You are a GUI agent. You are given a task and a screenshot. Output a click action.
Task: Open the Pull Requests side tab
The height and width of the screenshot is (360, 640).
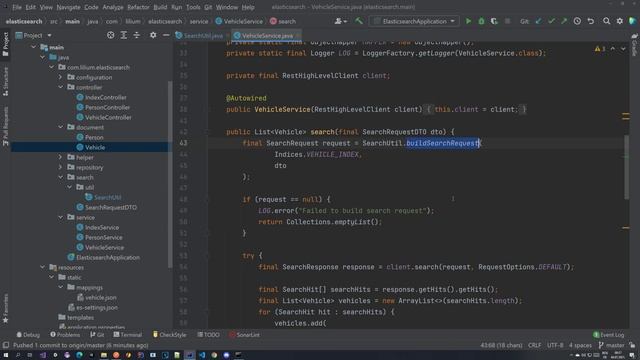click(5, 126)
